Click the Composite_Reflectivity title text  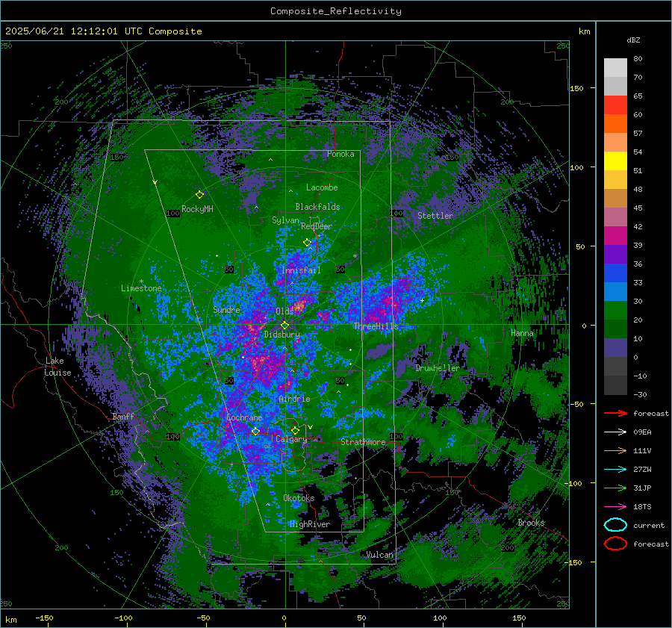tap(336, 11)
